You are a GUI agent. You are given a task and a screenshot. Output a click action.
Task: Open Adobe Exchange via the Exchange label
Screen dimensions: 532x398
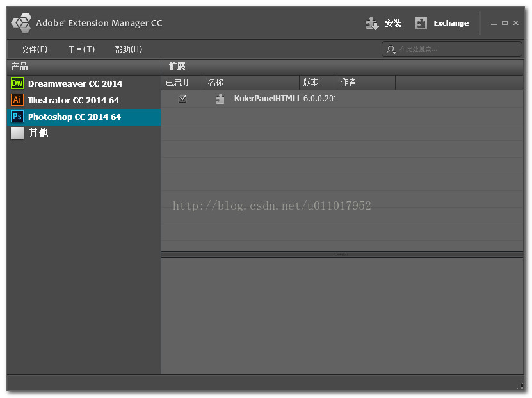tap(451, 24)
